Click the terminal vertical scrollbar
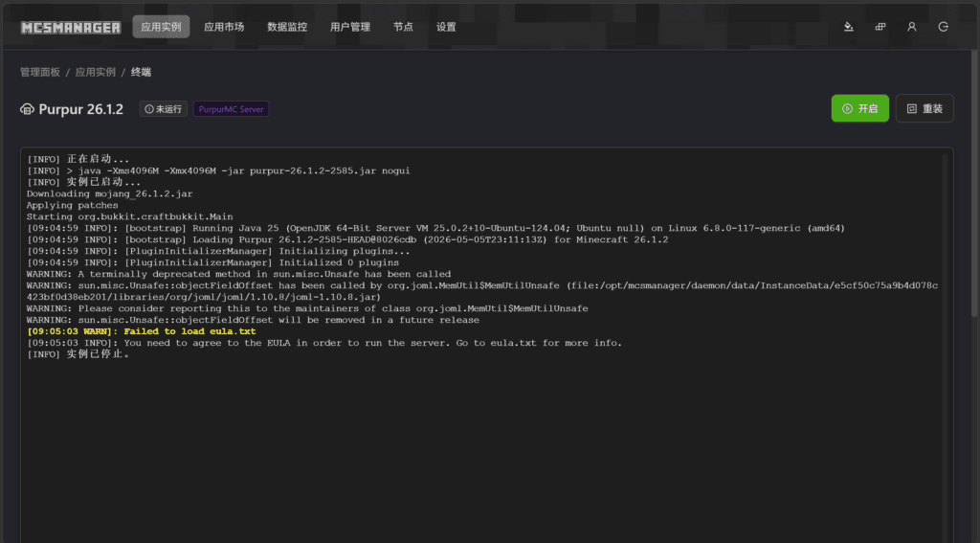The height and width of the screenshot is (543, 980). pos(945,348)
